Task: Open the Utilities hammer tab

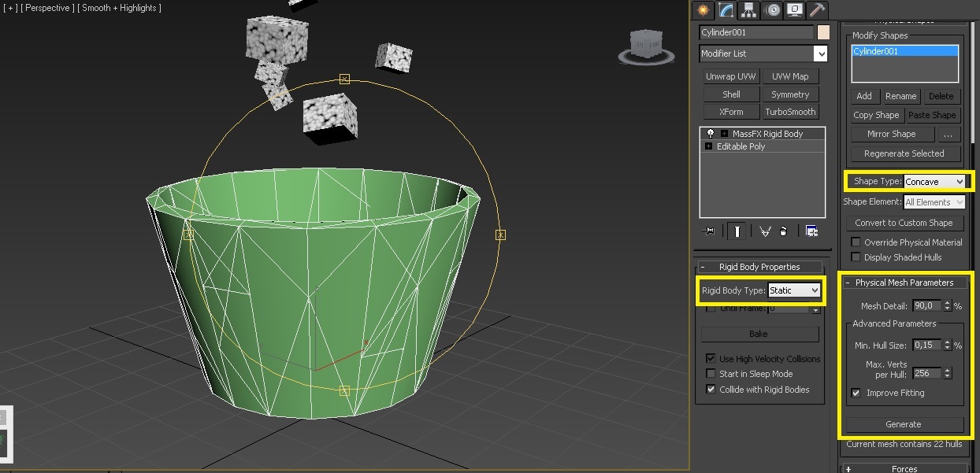Action: (x=817, y=10)
